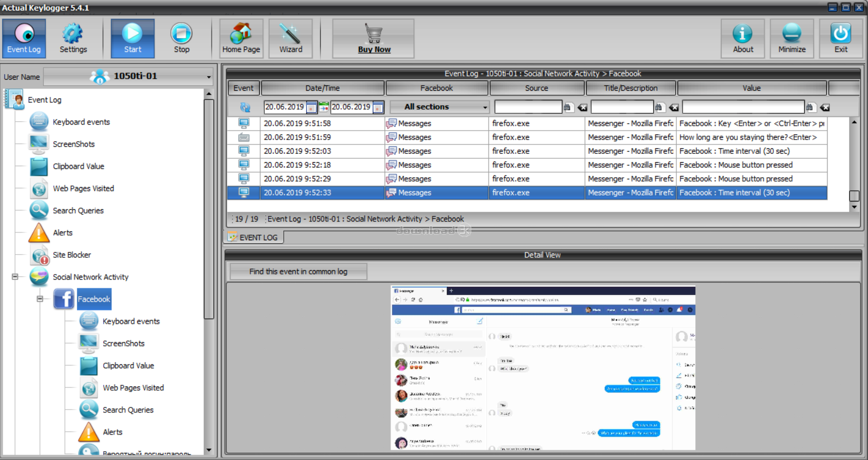Sort by the Source column header
The image size is (868, 460).
point(537,88)
